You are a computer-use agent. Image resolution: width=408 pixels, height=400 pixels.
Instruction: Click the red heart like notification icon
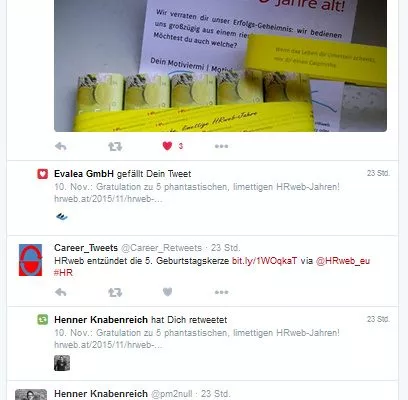43,174
